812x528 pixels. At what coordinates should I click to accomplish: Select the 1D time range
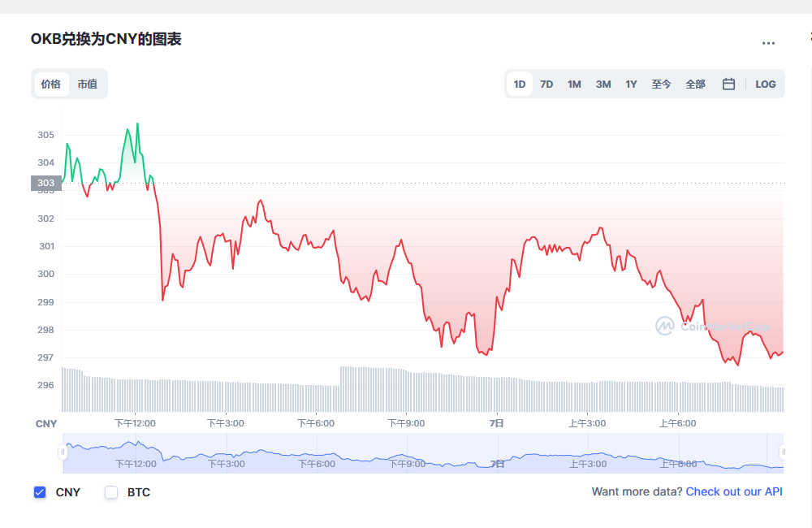click(x=520, y=84)
